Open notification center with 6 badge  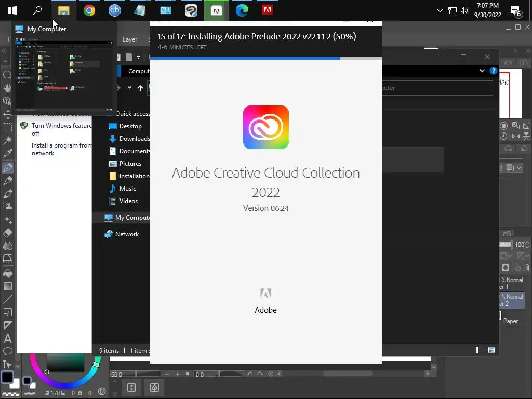516,11
